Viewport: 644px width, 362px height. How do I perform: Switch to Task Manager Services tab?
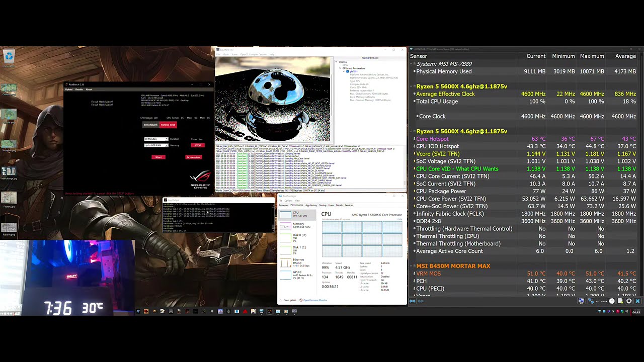click(x=349, y=205)
